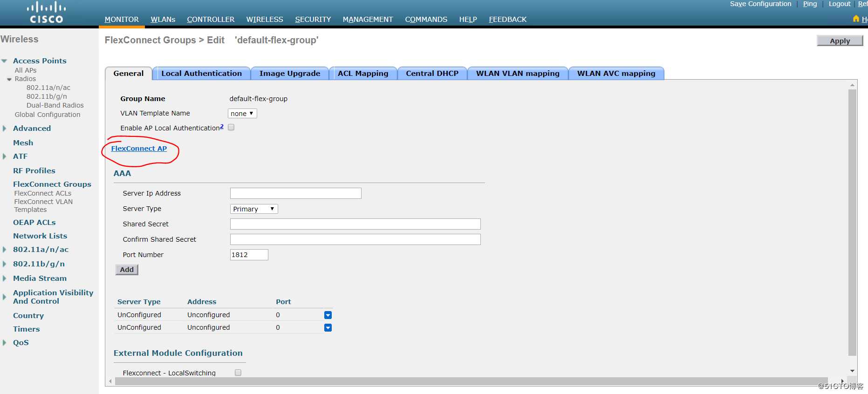This screenshot has height=394, width=868.
Task: Open 802.11b/g/n under Radios
Action: (47, 96)
